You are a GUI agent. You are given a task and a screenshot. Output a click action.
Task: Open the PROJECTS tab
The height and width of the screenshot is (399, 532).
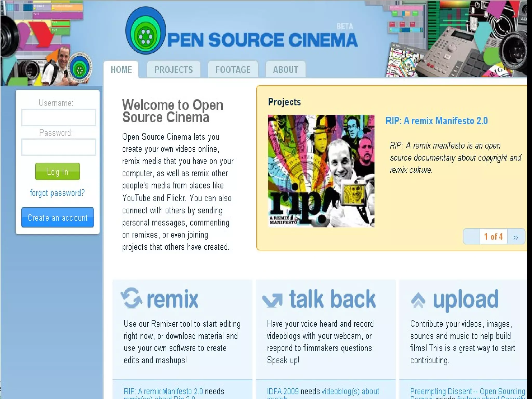click(174, 70)
